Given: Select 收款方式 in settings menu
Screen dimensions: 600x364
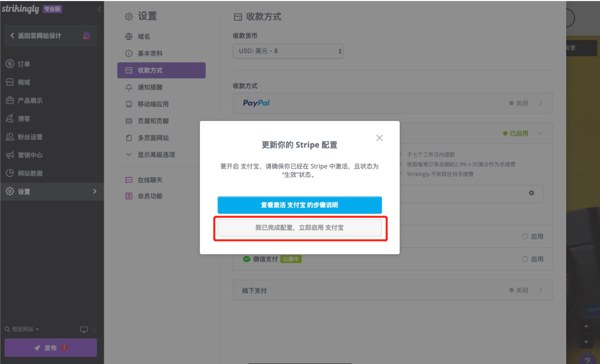Looking at the screenshot, I should pyautogui.click(x=162, y=70).
